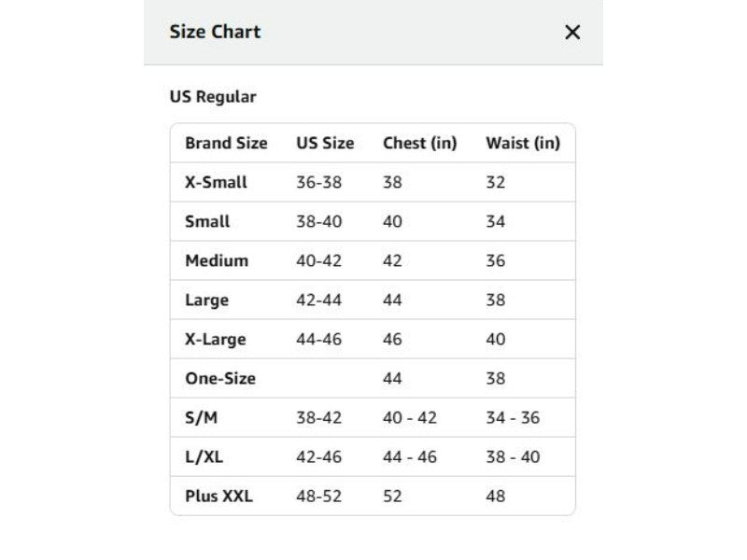Select the S/M row label
Viewport: 747px width, 560px height.
tap(201, 417)
